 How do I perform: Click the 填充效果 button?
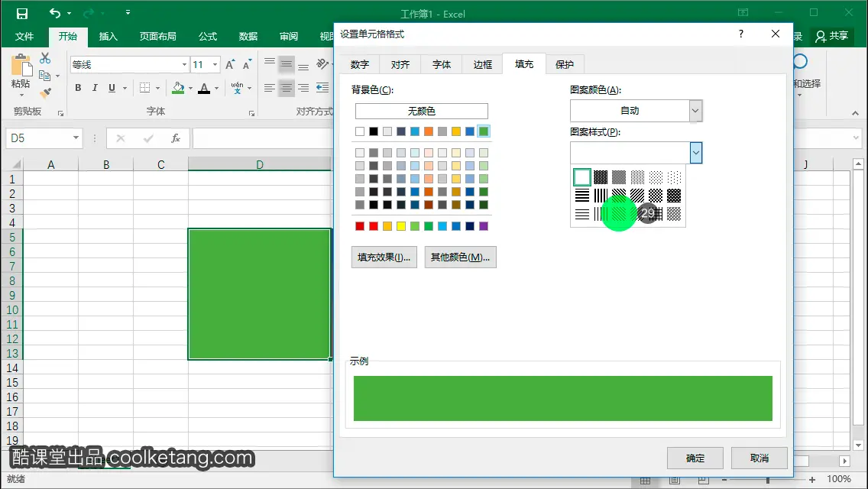384,257
